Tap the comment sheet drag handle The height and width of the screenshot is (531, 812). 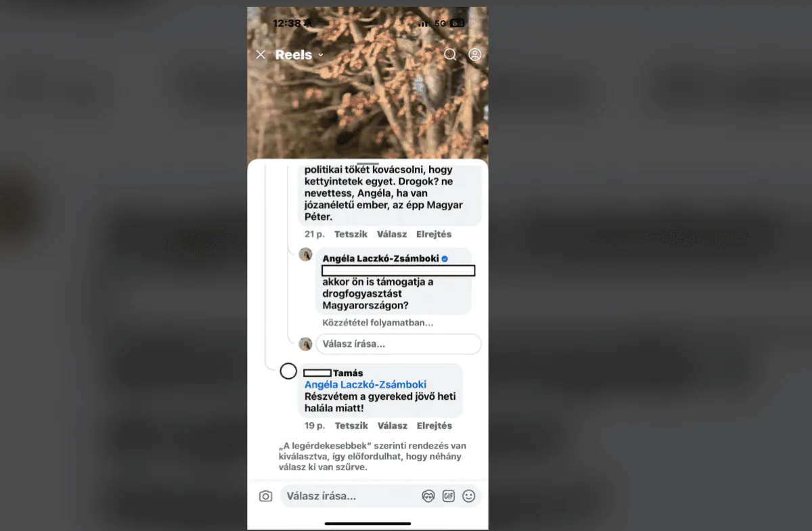[367, 164]
